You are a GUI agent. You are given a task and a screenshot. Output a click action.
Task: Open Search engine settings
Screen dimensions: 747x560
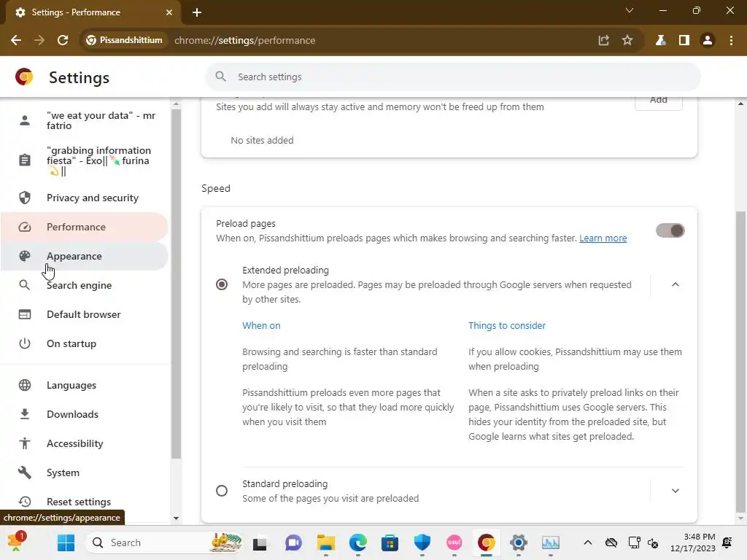[x=85, y=285]
